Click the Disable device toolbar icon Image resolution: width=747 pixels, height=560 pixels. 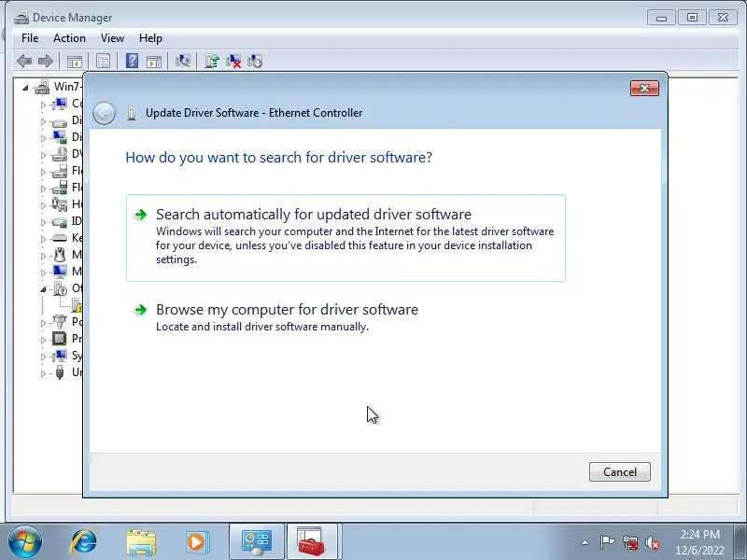(255, 61)
